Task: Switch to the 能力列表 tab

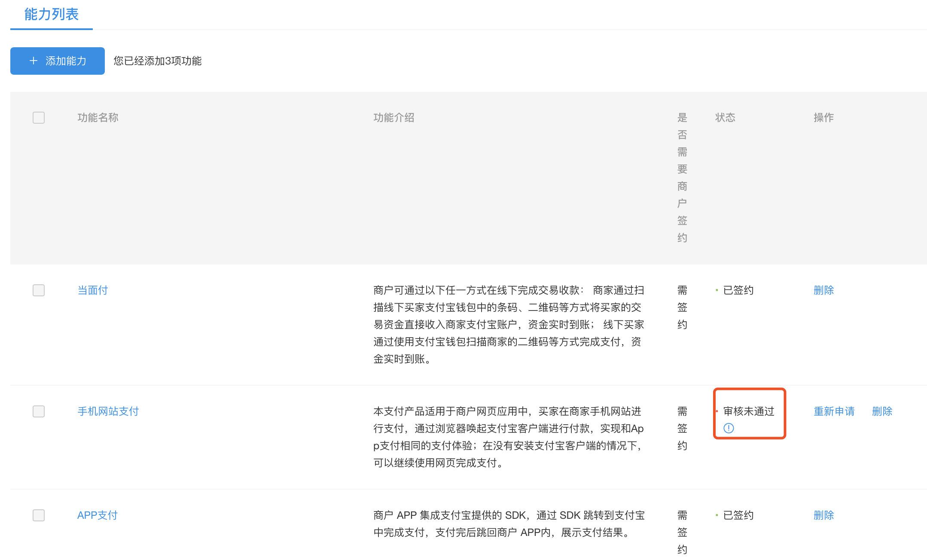Action: pyautogui.click(x=51, y=15)
